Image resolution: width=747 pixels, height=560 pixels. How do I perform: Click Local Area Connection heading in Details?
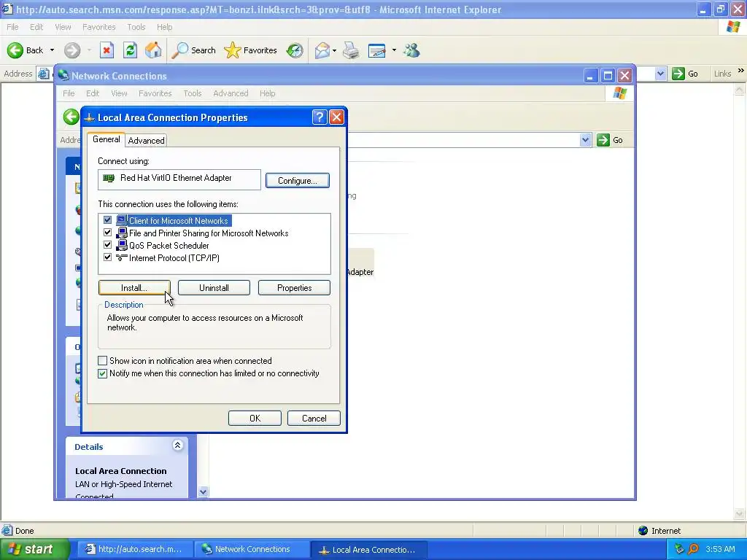(x=121, y=471)
